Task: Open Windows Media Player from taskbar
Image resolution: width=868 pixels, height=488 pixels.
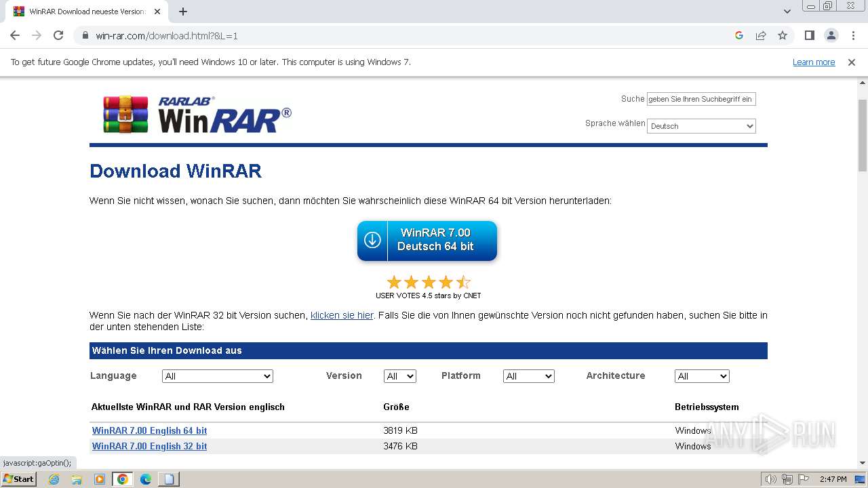Action: click(x=100, y=479)
